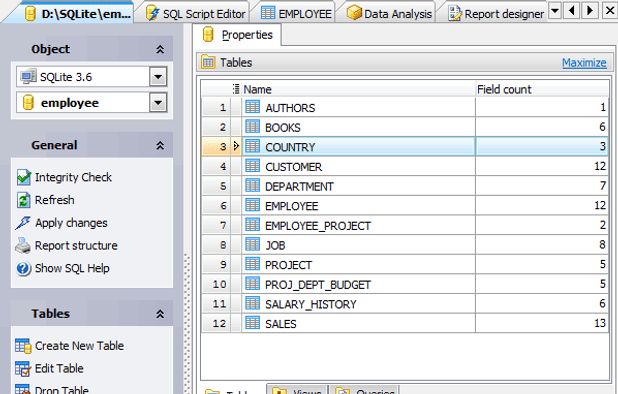
Task: Switch to the EMPLOYEE tab
Action: 296,14
